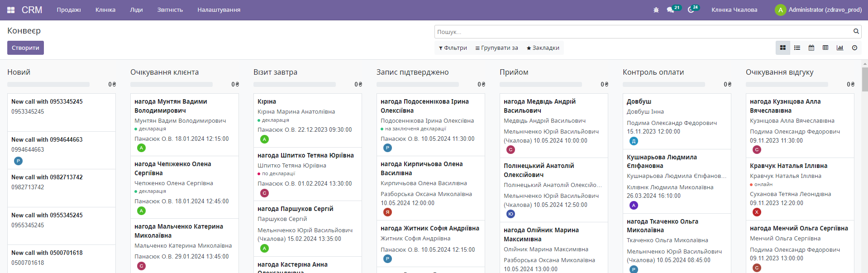
Task: Click into the Пошук search field
Action: (643, 32)
